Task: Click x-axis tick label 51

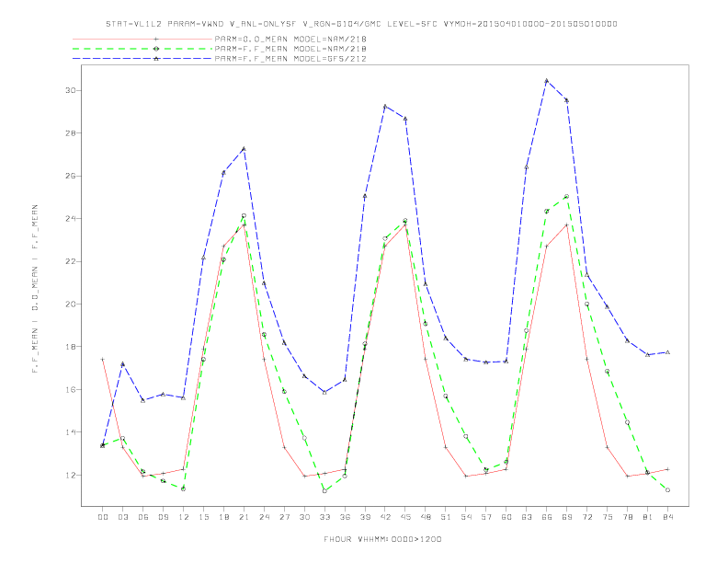Action: [446, 517]
